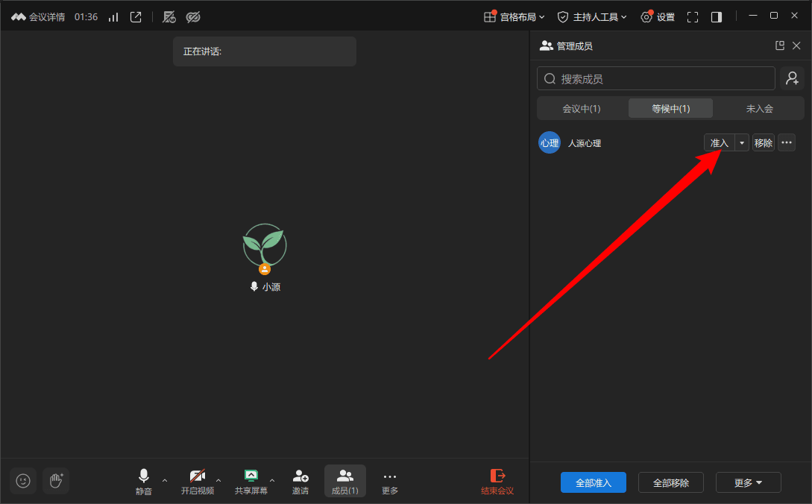Screen dimensions: 812x504
Task: Toggle the hidden-eye privacy icon
Action: click(x=193, y=17)
